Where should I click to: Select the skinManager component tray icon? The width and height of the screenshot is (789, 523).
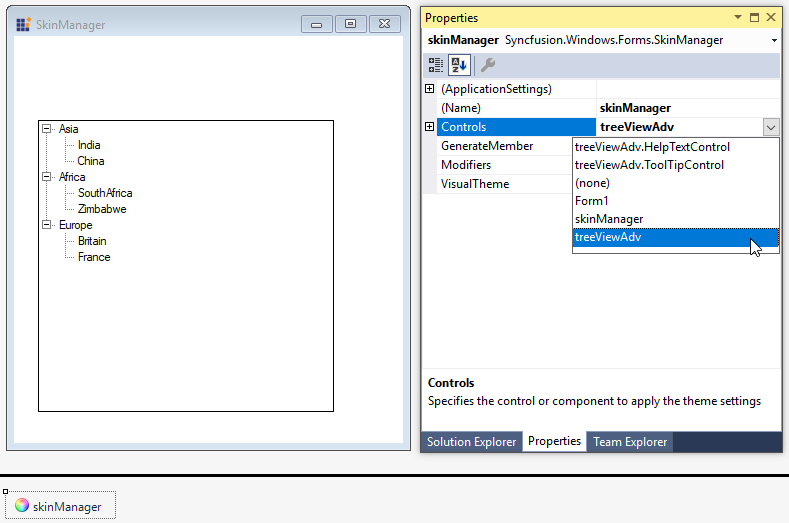(x=60, y=506)
